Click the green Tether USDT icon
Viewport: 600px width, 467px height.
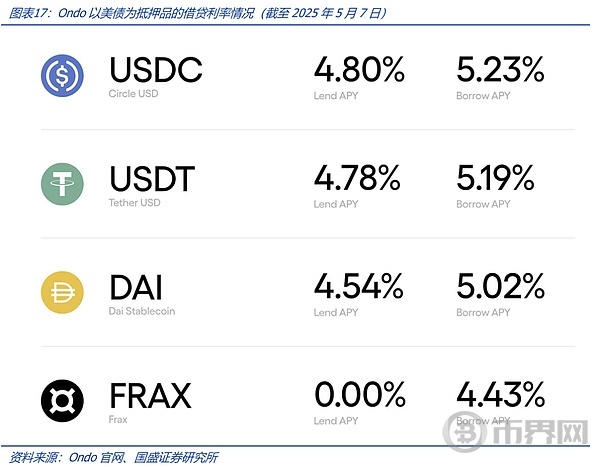pos(62,184)
